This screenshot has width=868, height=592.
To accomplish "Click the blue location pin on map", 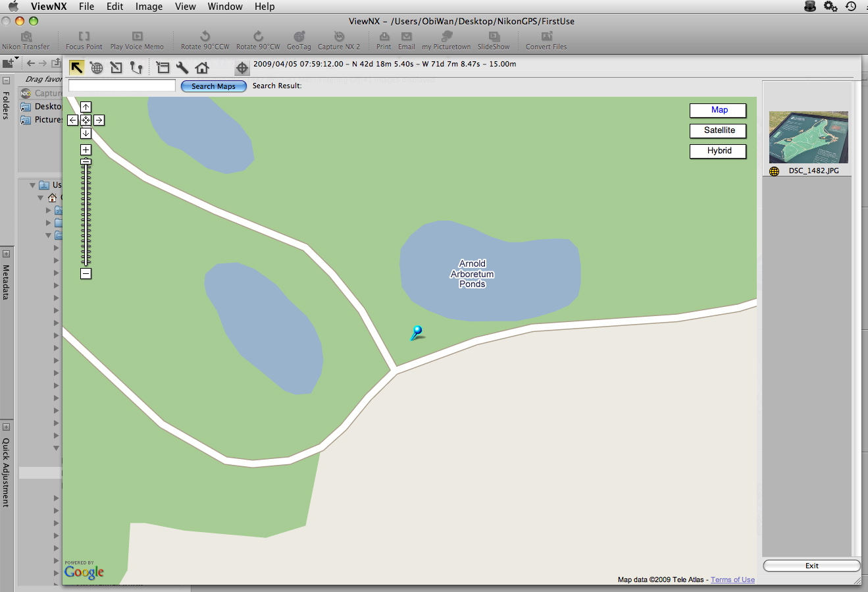I will (x=417, y=333).
